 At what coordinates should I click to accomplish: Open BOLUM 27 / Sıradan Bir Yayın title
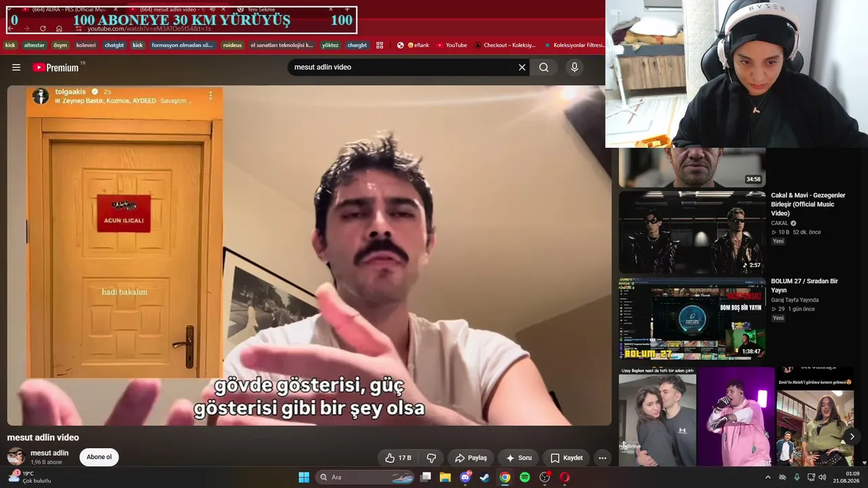point(805,285)
